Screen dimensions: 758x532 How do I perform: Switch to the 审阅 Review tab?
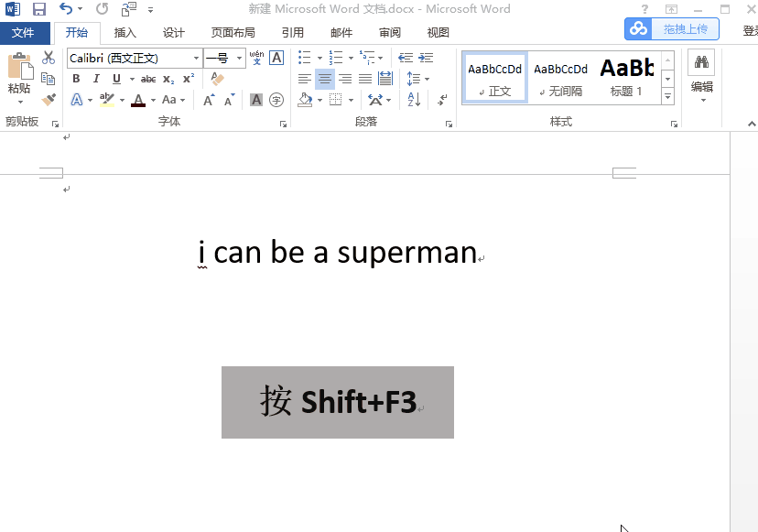click(x=390, y=32)
